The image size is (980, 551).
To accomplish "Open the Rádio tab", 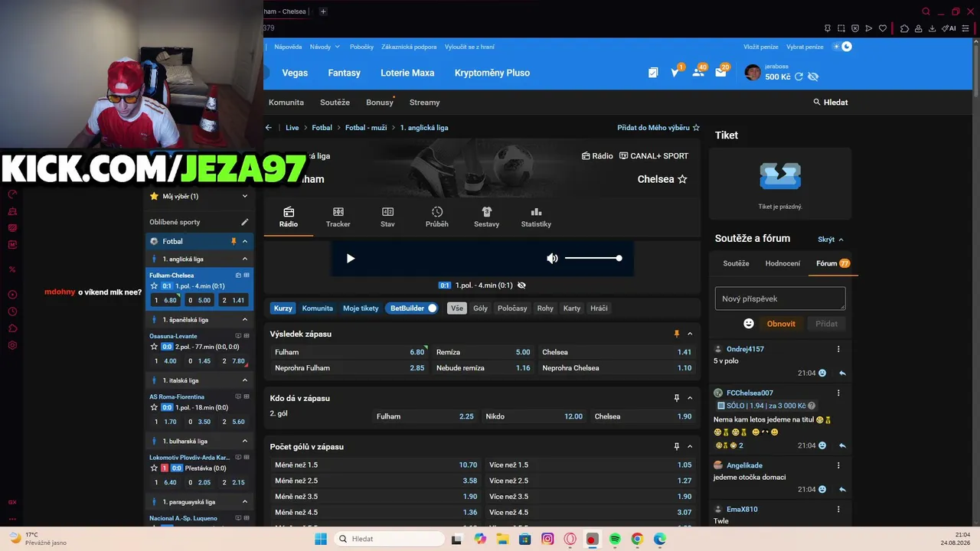I will click(x=289, y=217).
